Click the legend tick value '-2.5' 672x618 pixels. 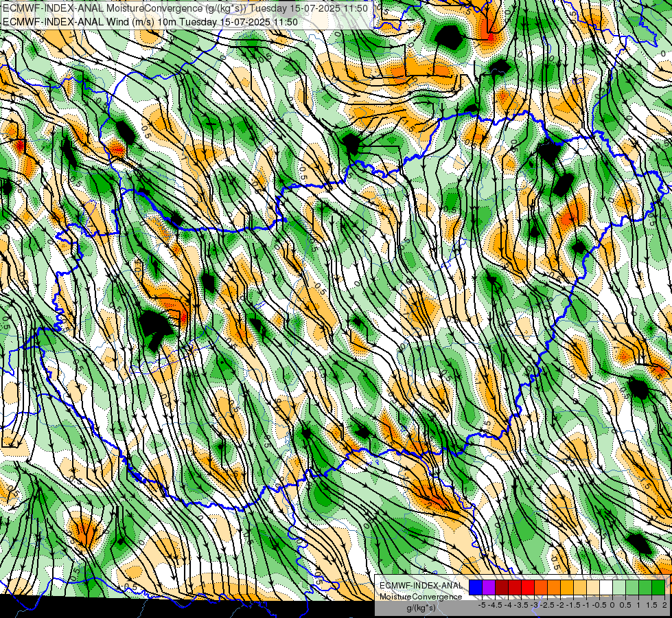coord(547,605)
